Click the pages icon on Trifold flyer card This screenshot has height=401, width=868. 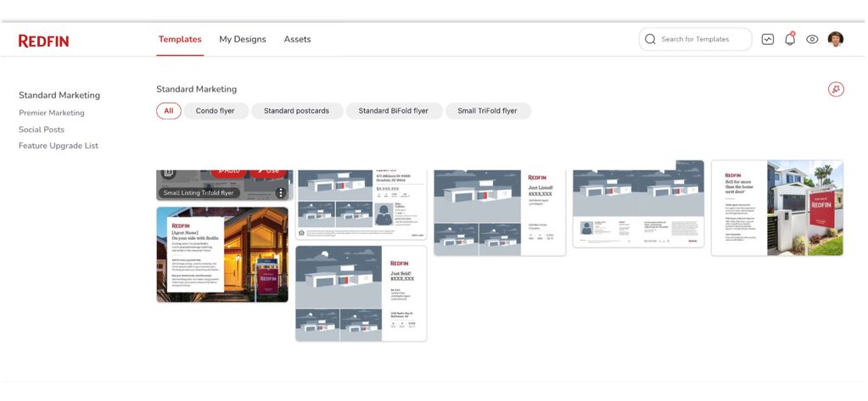(x=169, y=173)
